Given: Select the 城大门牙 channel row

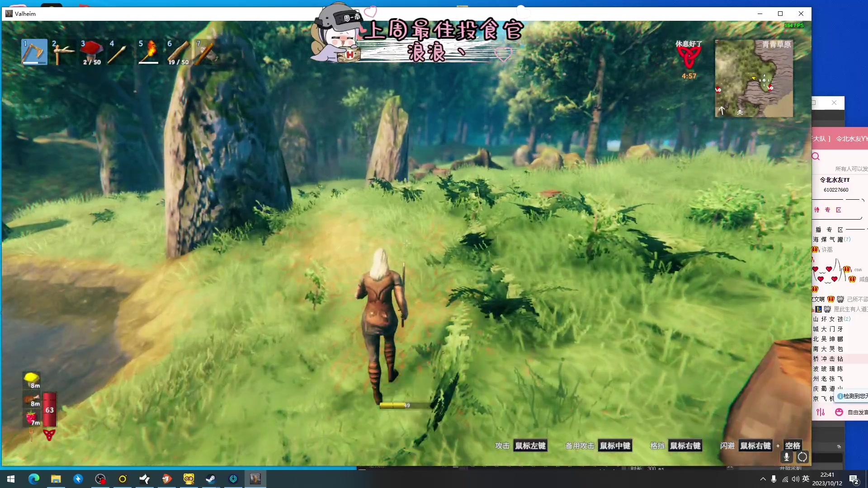Looking at the screenshot, I should 840,329.
